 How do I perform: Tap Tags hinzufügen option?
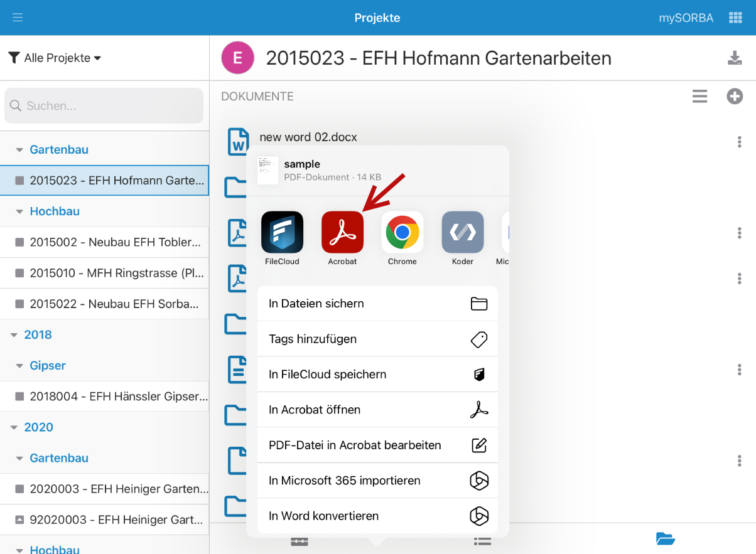click(377, 339)
